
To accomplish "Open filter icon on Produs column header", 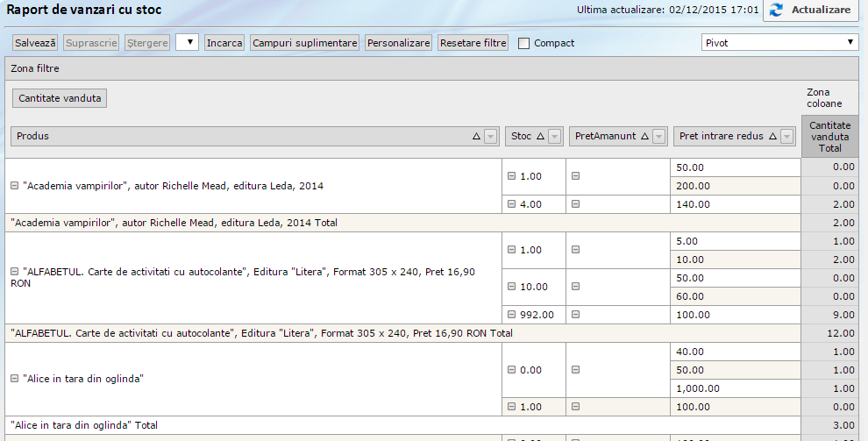I will coord(490,136).
